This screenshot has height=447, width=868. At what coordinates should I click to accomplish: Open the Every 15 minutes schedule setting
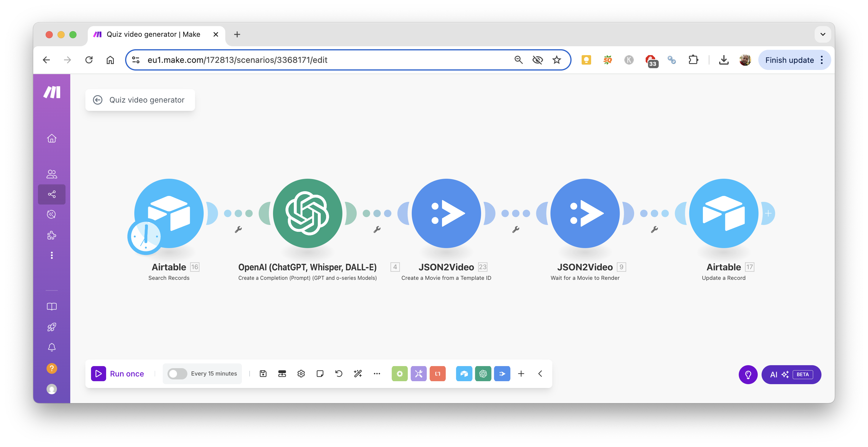click(214, 373)
